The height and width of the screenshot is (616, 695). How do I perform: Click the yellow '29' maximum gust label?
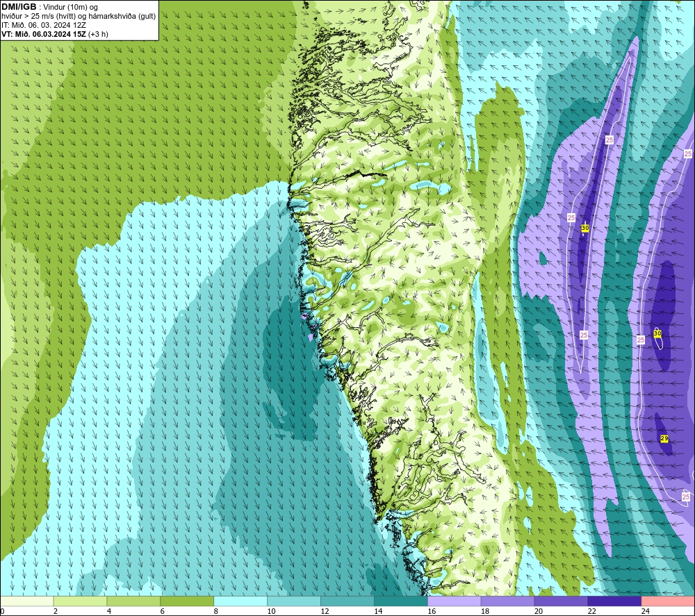[x=664, y=438]
